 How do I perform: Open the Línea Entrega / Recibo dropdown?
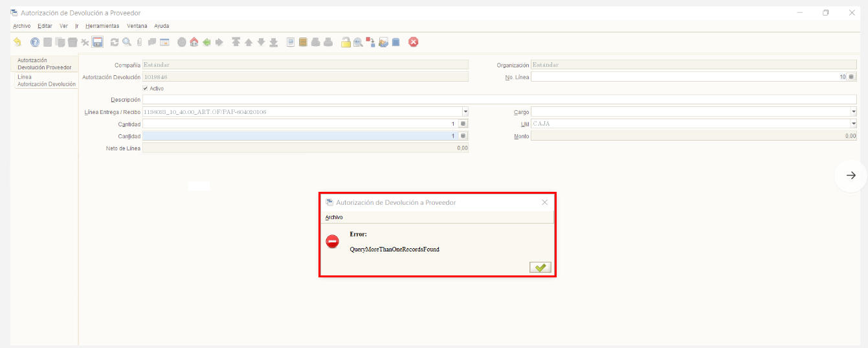pyautogui.click(x=465, y=111)
